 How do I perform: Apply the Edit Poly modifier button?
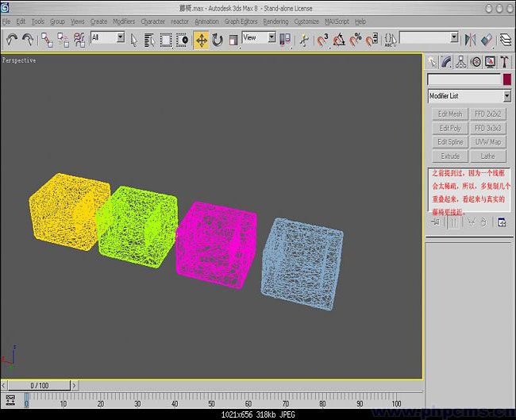click(450, 128)
